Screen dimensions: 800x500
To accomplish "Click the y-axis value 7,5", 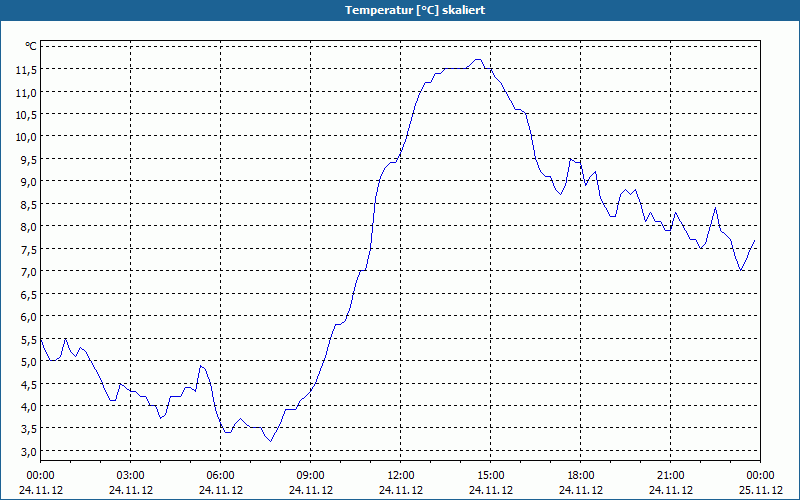I will pyautogui.click(x=29, y=250).
